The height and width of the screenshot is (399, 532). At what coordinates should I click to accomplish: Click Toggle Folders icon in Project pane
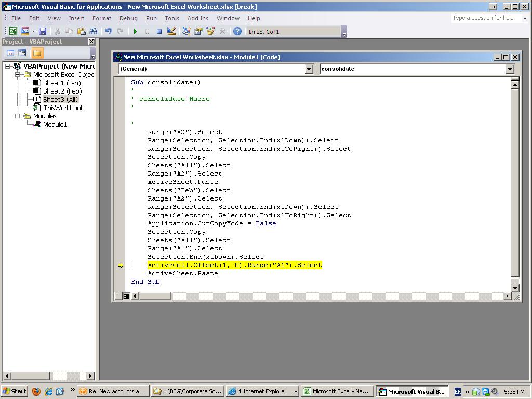[37, 53]
